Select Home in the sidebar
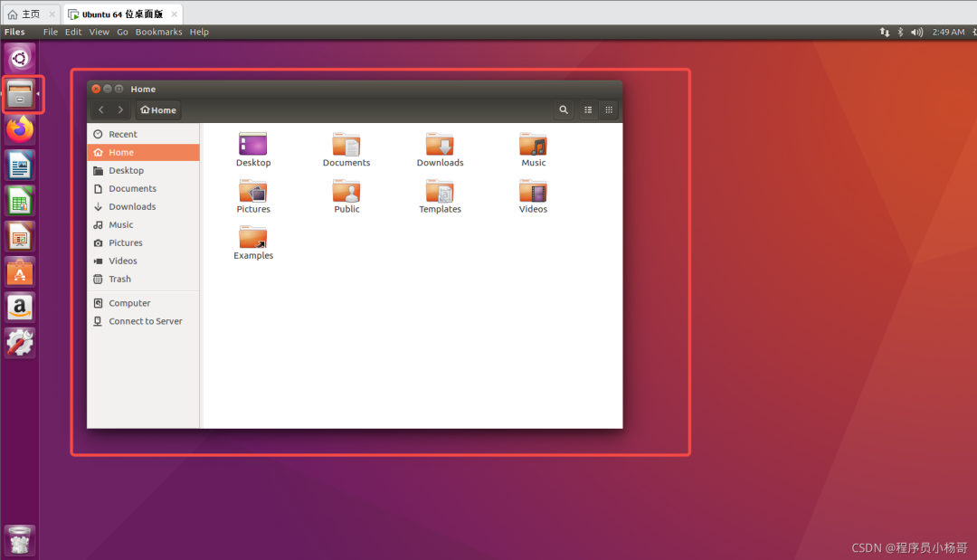 point(143,152)
